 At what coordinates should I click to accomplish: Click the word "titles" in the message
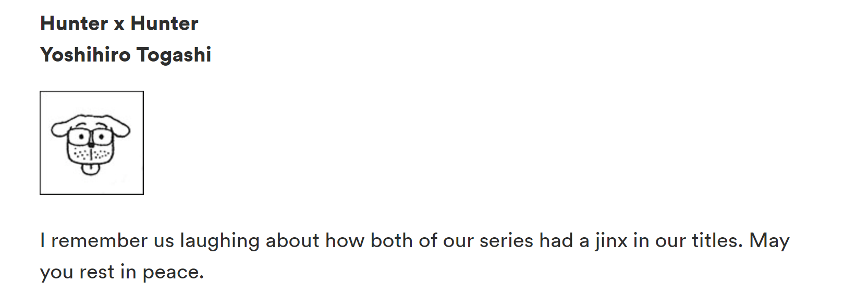[x=717, y=241]
